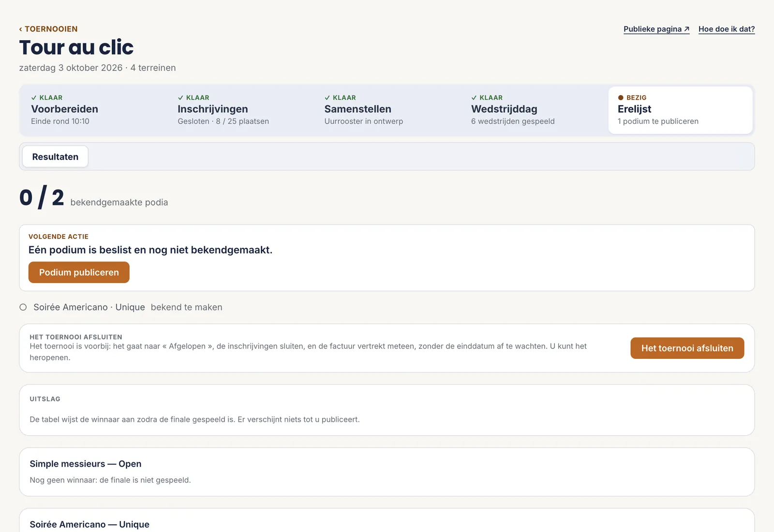Screen dimensions: 774x532
Task: Click the 'bekend te maken' status text
Action: (x=187, y=307)
